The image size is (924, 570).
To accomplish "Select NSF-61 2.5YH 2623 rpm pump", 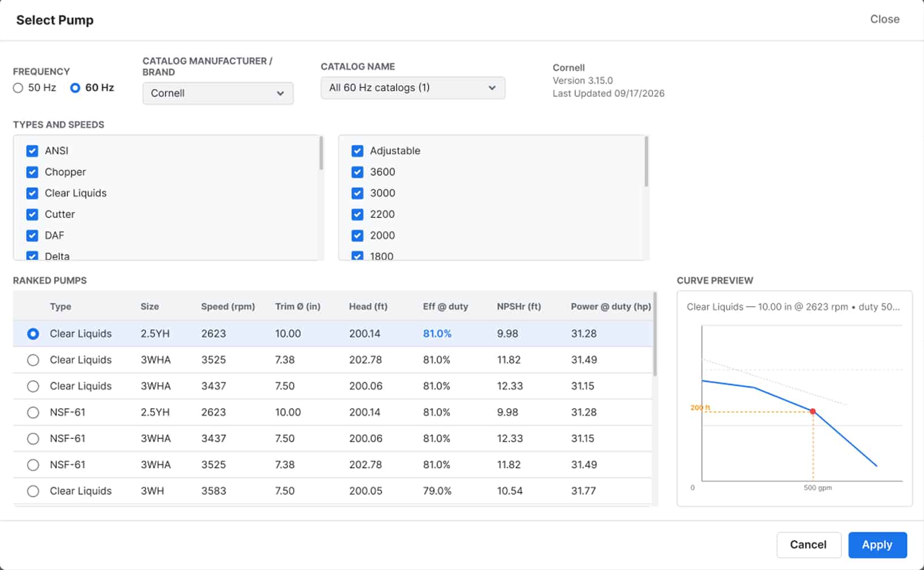I will (x=33, y=412).
